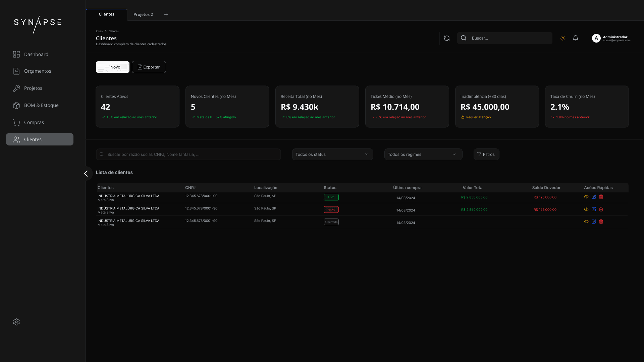Click the Novo button

pyautogui.click(x=112, y=67)
